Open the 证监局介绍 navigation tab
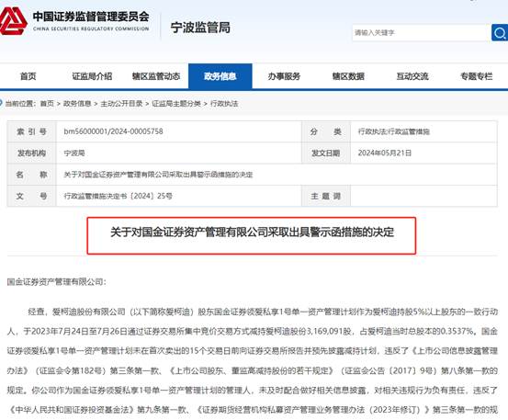This screenshot has height=420, width=508. (92, 76)
